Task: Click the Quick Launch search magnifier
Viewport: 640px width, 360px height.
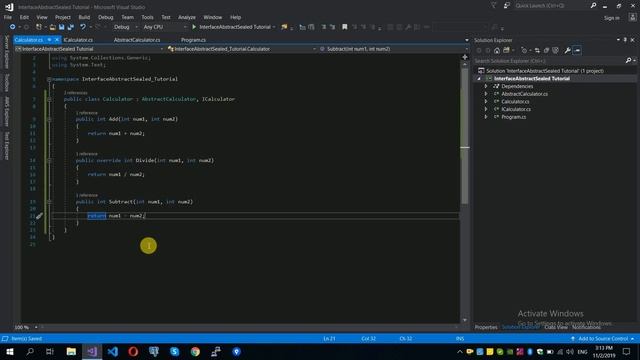Action: click(x=593, y=6)
